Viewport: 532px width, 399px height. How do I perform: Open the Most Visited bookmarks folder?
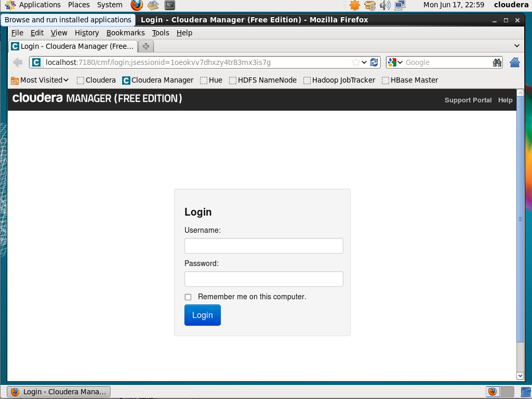40,81
